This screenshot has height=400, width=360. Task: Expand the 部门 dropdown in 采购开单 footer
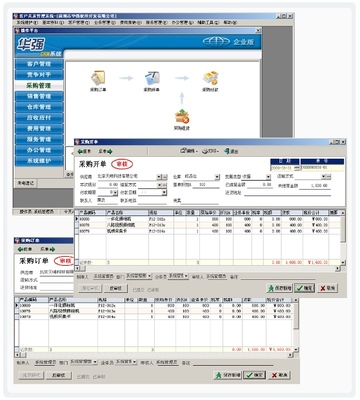coord(149,276)
